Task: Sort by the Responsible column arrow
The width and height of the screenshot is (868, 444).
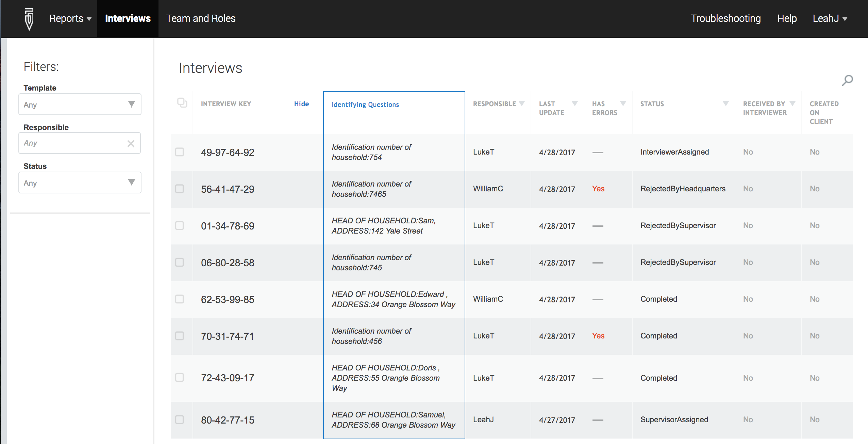Action: pos(522,103)
